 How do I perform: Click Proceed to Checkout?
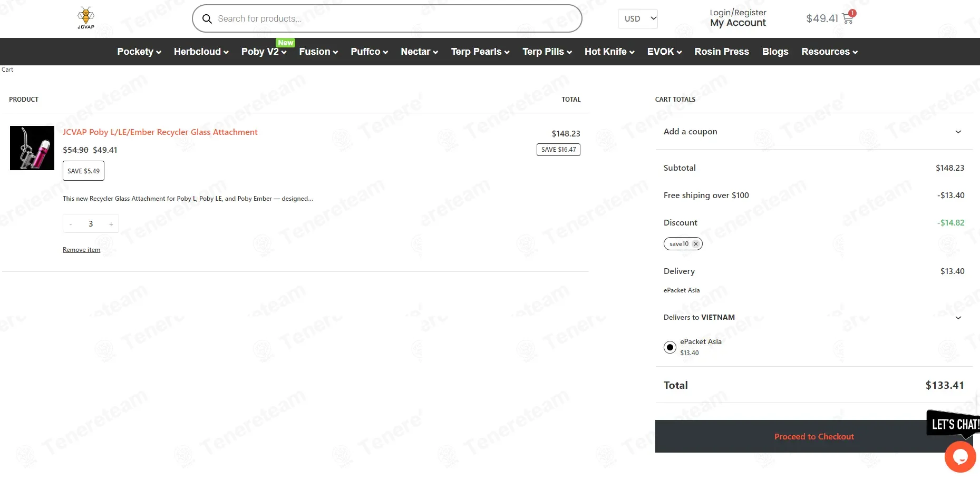pos(814,436)
